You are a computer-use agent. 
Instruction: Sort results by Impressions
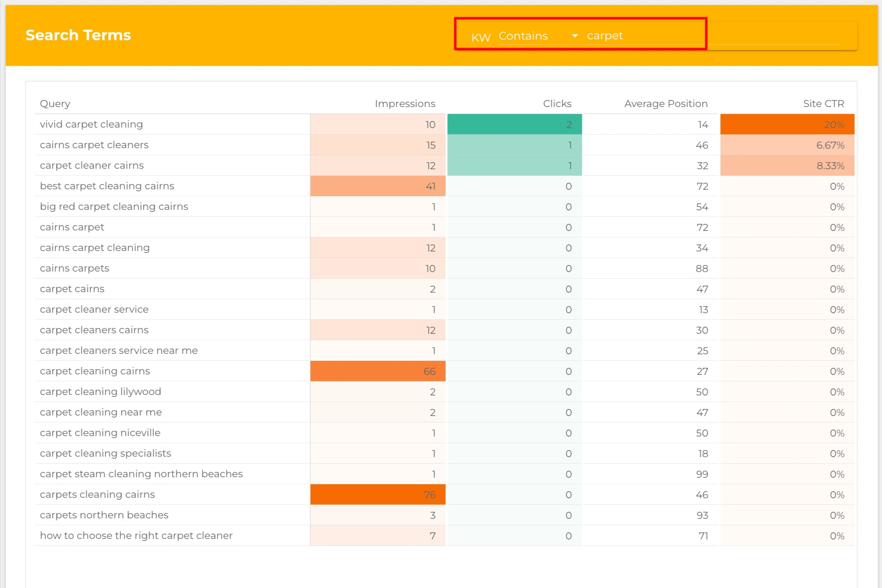point(405,103)
